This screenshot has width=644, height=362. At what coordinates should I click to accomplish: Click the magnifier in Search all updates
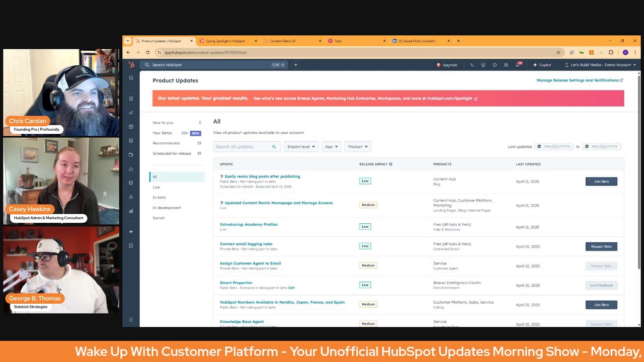tap(274, 147)
